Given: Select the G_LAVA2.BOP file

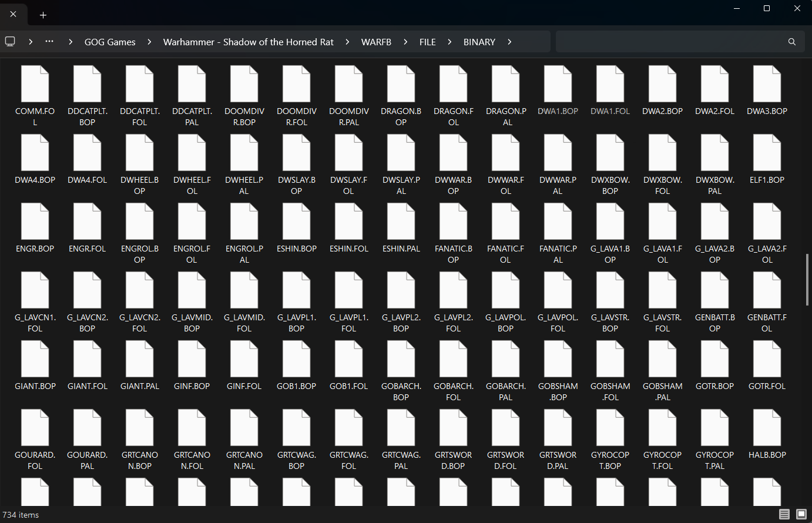Looking at the screenshot, I should (715, 233).
